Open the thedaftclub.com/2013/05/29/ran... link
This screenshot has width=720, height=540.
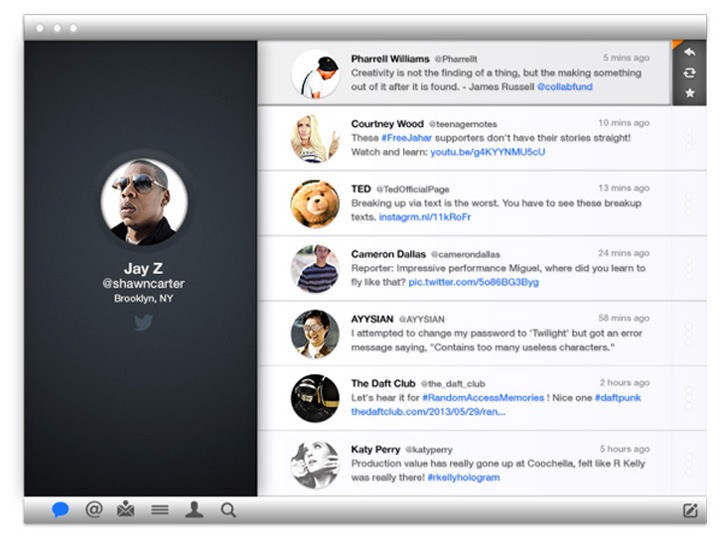(428, 411)
